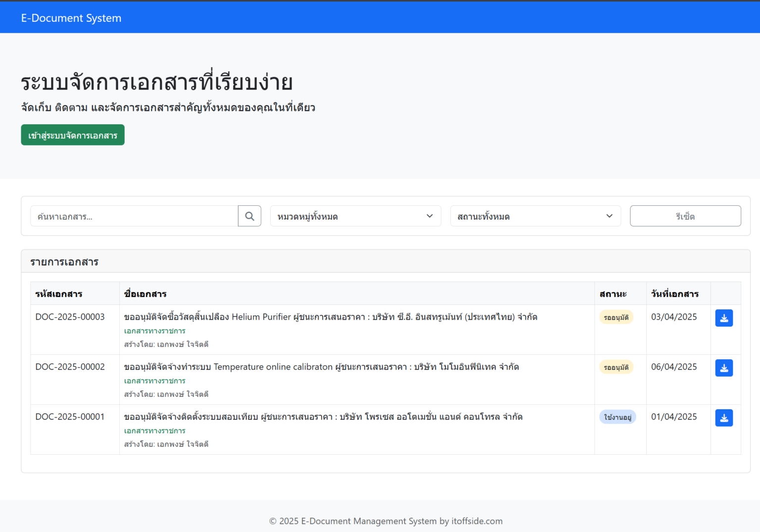Click the รออนุมัติ status badge on DOC-2025-00003
This screenshot has height=532, width=760.
click(616, 317)
